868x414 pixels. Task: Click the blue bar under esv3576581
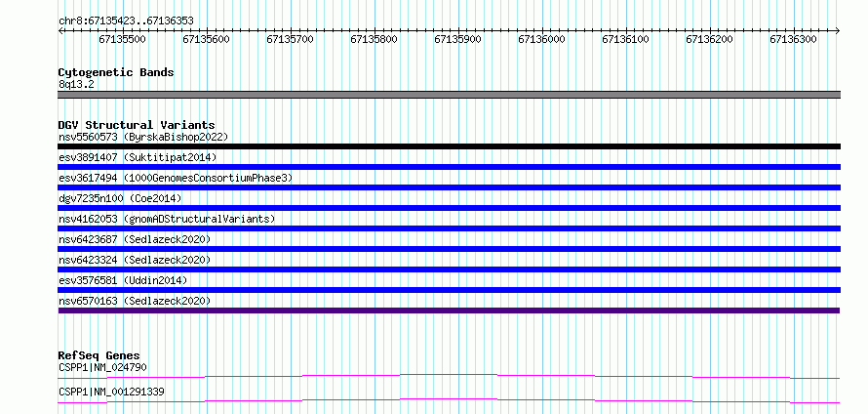pos(449,290)
